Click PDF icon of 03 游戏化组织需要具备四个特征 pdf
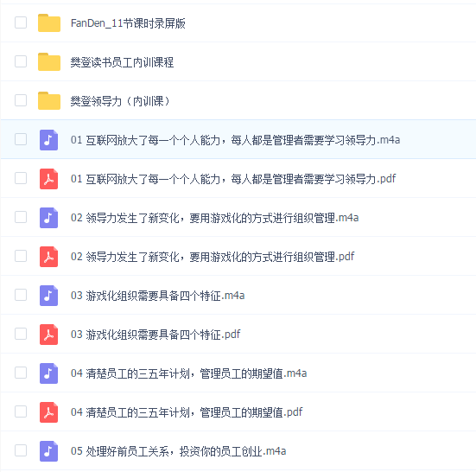476x472 pixels. click(48, 334)
